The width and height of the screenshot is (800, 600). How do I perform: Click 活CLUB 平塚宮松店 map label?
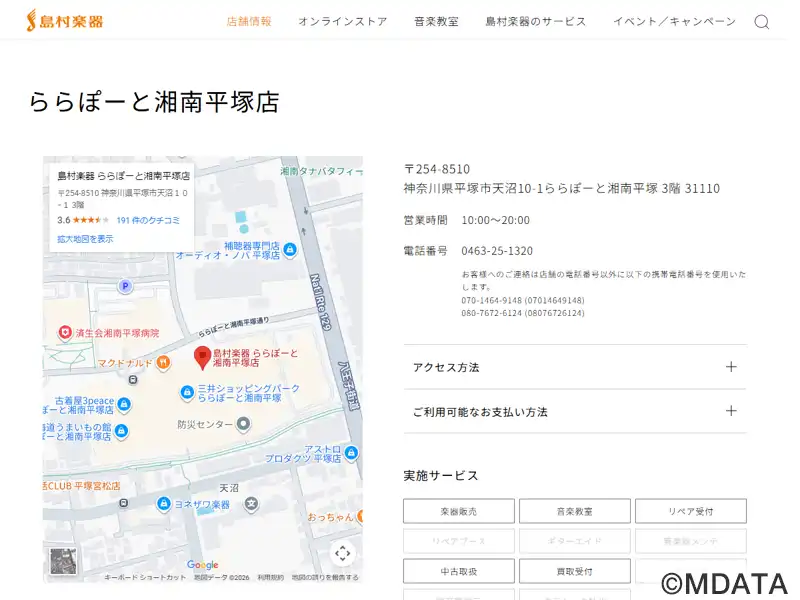pyautogui.click(x=82, y=486)
